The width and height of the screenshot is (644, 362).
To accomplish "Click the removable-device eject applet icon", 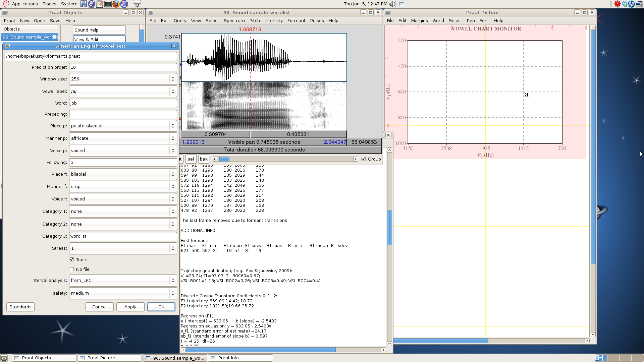I will 137,4.
